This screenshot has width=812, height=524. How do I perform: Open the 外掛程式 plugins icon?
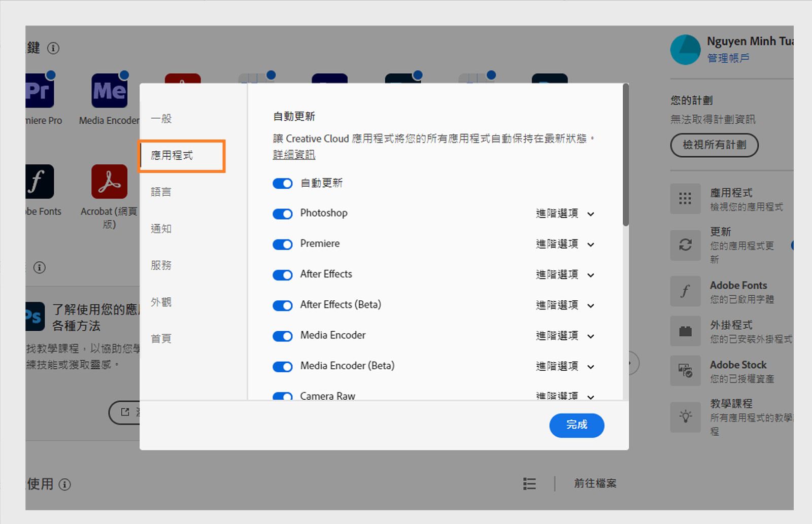click(685, 331)
